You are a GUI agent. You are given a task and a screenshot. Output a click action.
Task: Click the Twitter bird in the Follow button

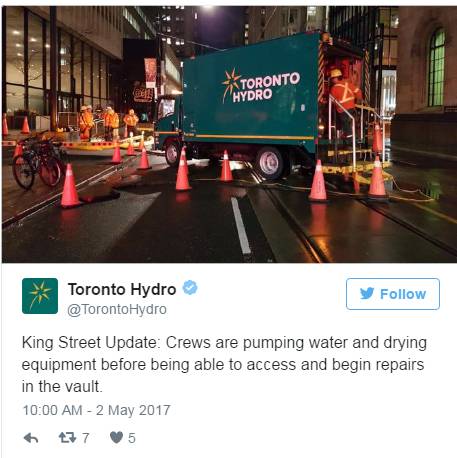point(367,294)
